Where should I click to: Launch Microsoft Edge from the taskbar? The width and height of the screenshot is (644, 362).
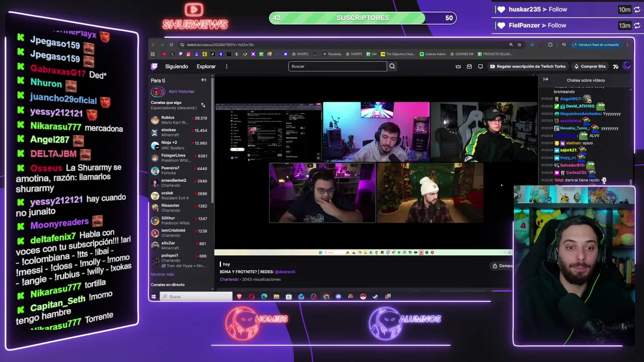[x=264, y=297]
